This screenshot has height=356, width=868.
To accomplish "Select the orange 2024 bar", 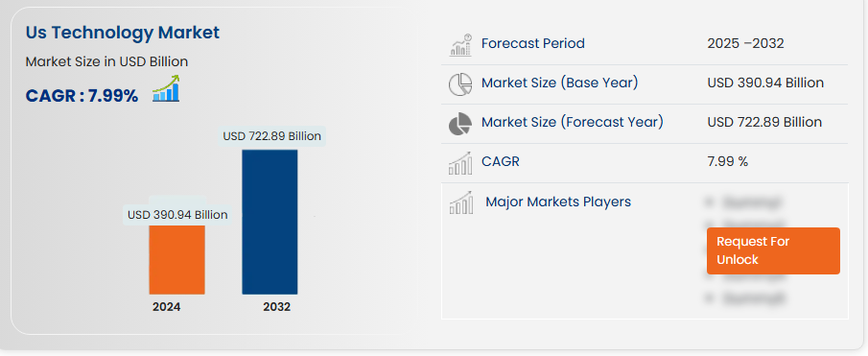I will [177, 259].
